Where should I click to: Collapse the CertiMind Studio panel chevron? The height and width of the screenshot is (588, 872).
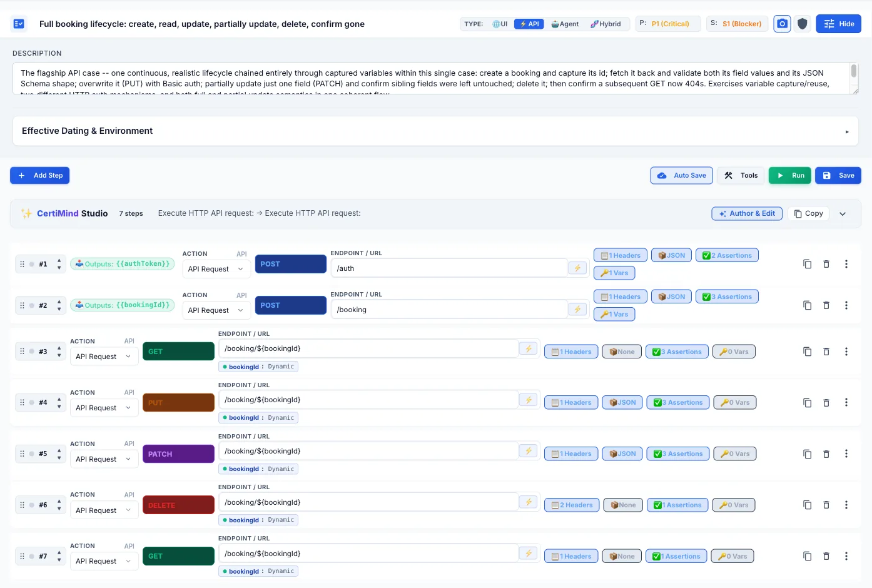(x=843, y=214)
